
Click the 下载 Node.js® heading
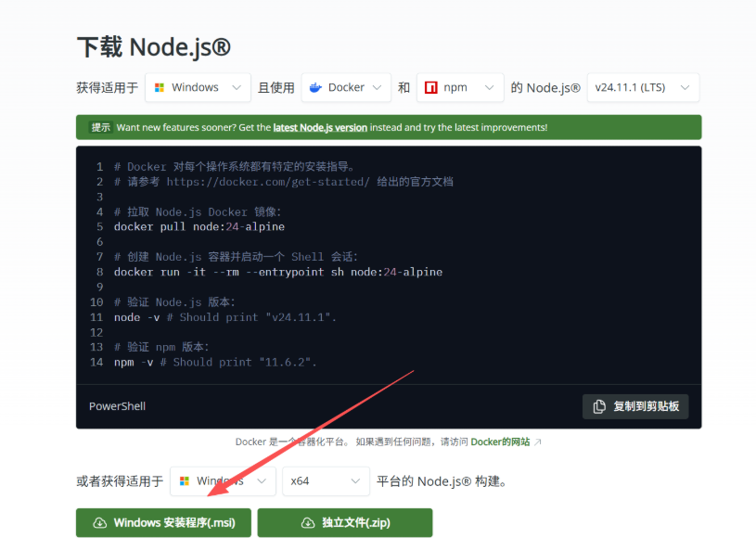pyautogui.click(x=154, y=47)
